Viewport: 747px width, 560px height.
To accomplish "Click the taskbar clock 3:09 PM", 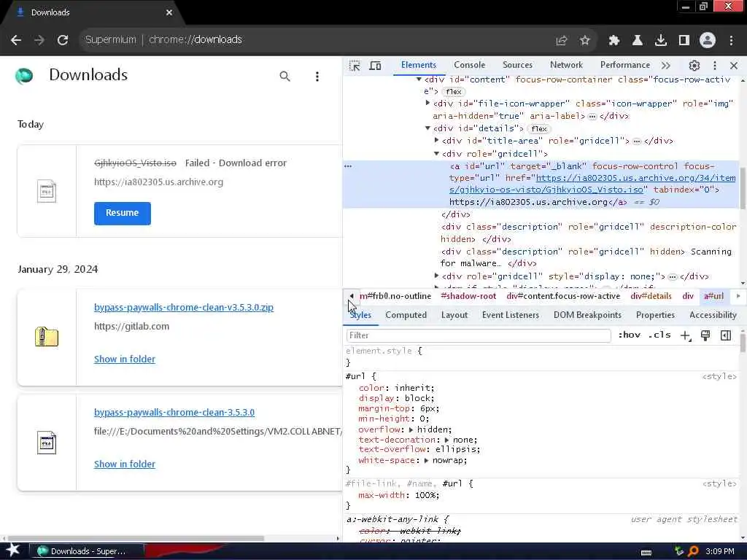I will pos(720,551).
